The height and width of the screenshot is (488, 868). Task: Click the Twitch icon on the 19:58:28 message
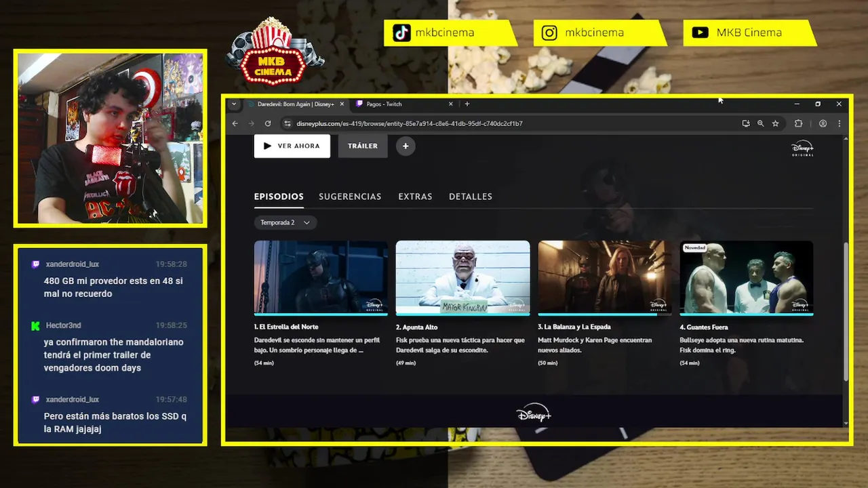pos(35,264)
